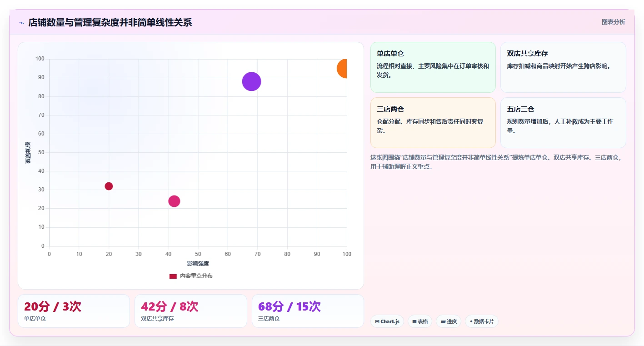Click the 三店两仓 label under 68分
644x346 pixels.
269,319
